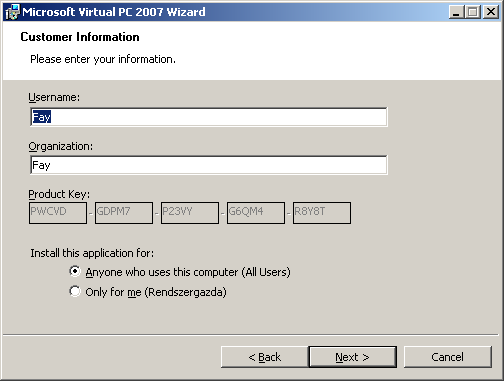Image resolution: width=504 pixels, height=381 pixels.
Task: Click 'Install this application for:' label
Action: [x=92, y=253]
